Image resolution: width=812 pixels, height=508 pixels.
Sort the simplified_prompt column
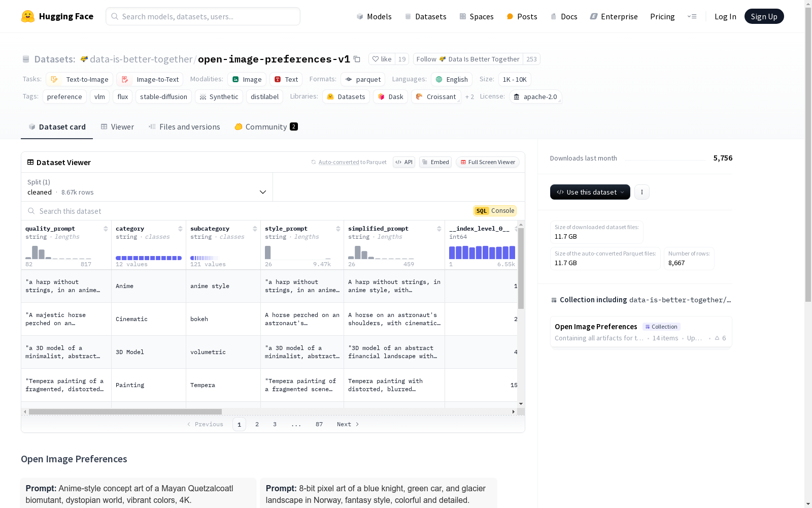[x=439, y=229]
